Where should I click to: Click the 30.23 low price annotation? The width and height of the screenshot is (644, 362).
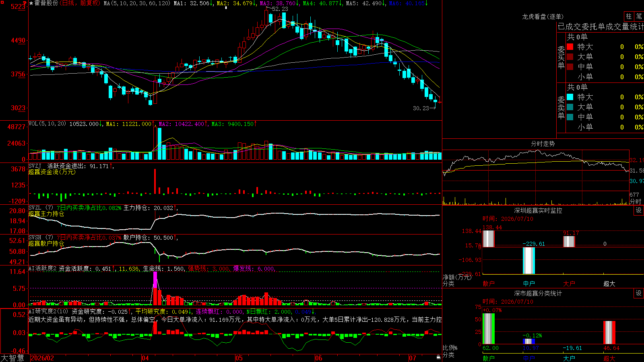pyautogui.click(x=421, y=108)
